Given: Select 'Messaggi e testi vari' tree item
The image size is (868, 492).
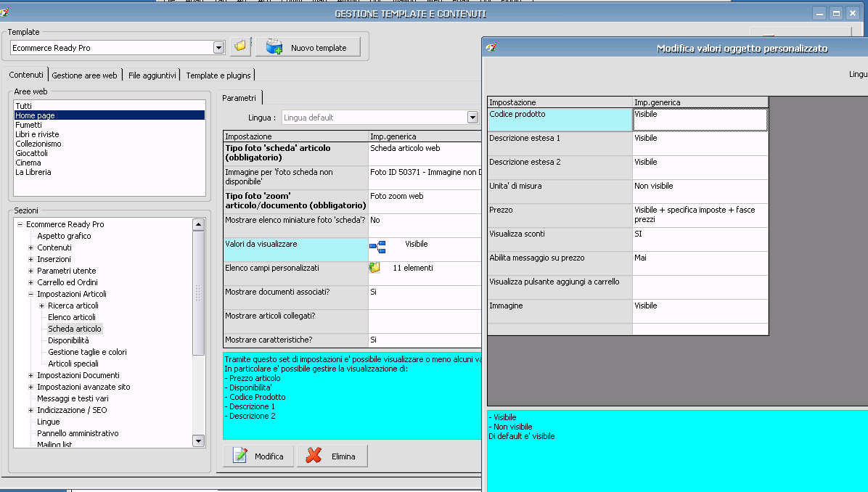Looking at the screenshot, I should pos(73,398).
